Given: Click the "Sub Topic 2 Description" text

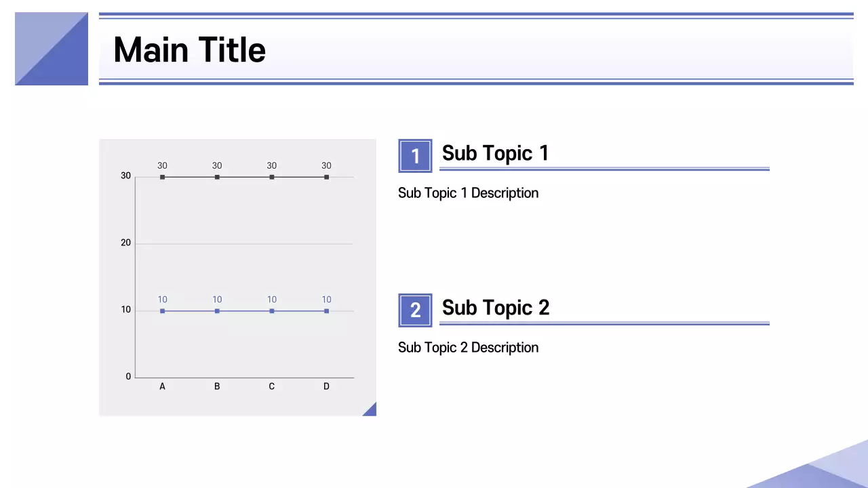Looking at the screenshot, I should click(x=468, y=348).
